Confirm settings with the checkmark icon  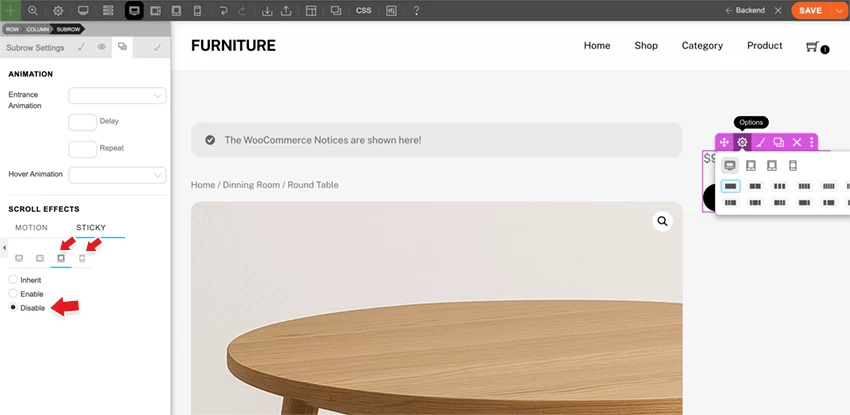point(157,48)
